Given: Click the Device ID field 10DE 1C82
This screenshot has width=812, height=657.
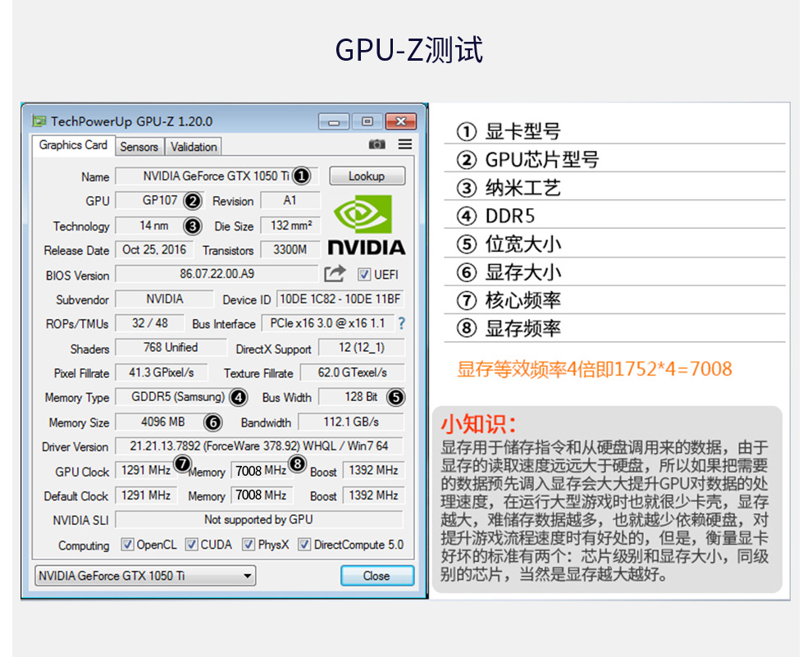Looking at the screenshot, I should pyautogui.click(x=340, y=299).
